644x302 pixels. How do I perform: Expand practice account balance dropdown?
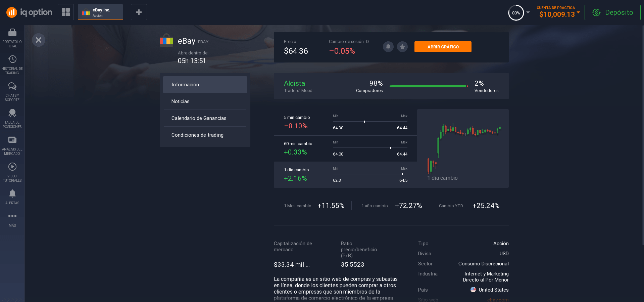coord(578,12)
